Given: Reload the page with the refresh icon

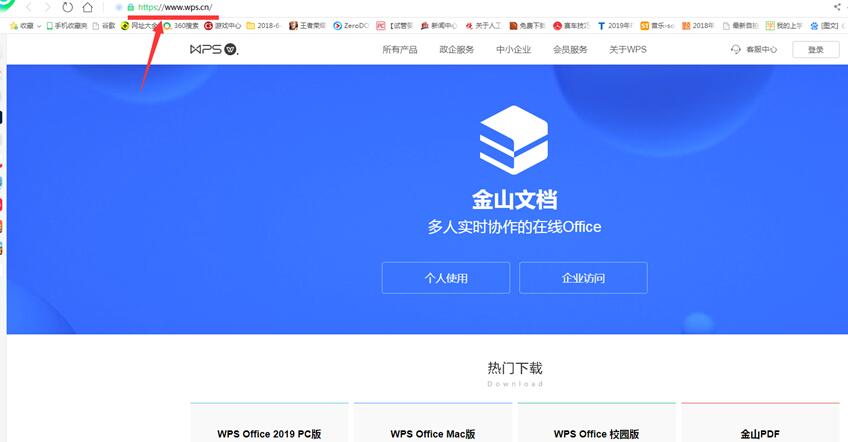Looking at the screenshot, I should click(x=68, y=7).
